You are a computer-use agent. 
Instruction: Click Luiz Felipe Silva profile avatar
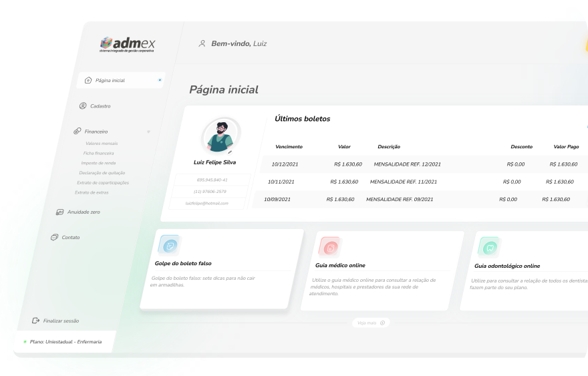[x=220, y=136]
